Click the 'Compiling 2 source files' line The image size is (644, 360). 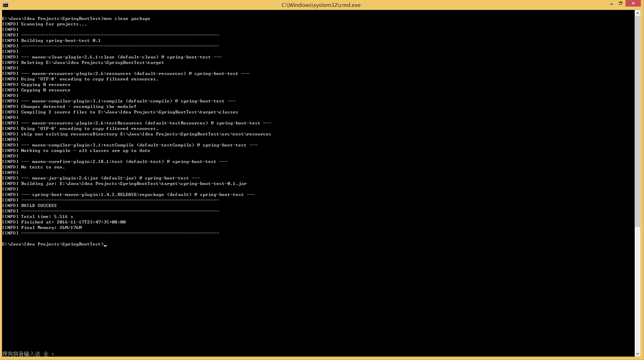coord(120,112)
